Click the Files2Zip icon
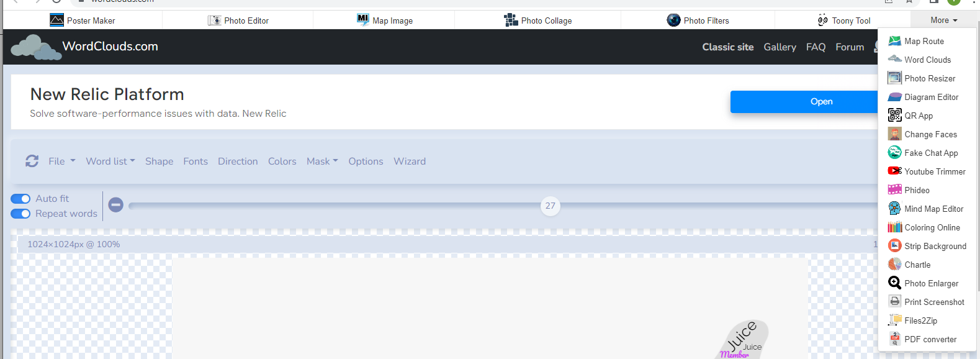This screenshot has height=359, width=980. click(894, 320)
